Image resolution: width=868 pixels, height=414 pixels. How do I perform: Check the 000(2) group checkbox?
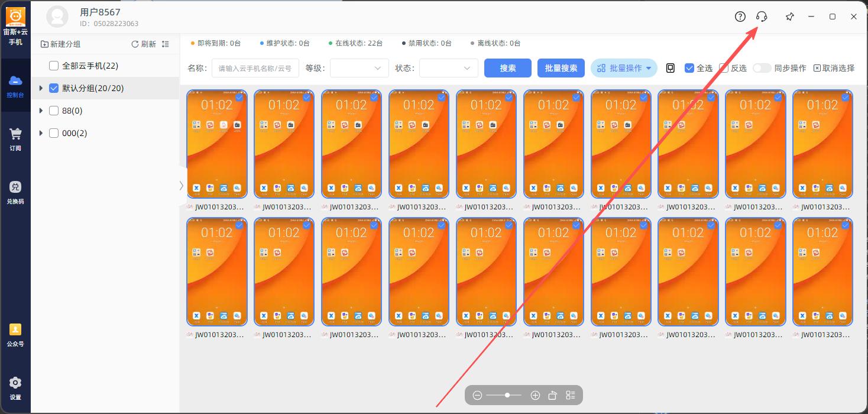(x=54, y=133)
